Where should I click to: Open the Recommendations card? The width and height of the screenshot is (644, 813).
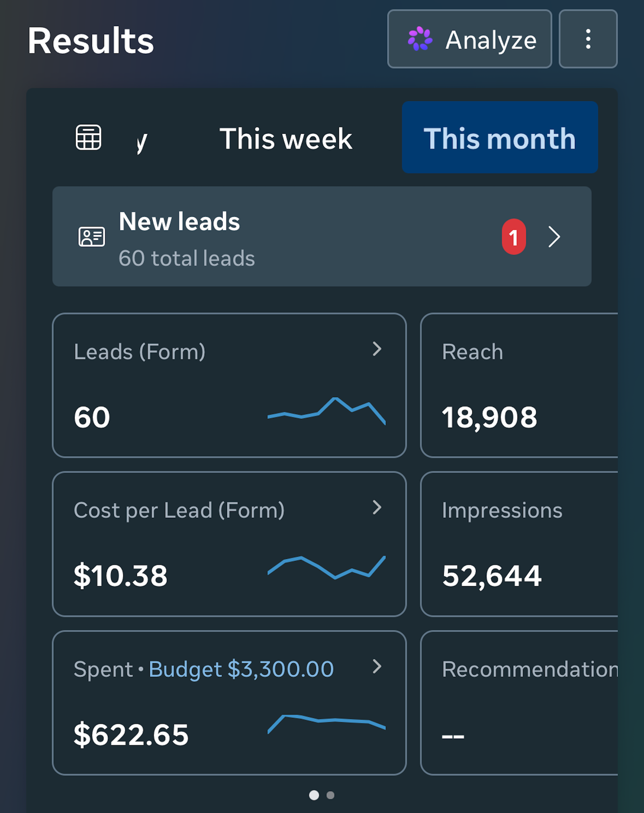coord(519,703)
